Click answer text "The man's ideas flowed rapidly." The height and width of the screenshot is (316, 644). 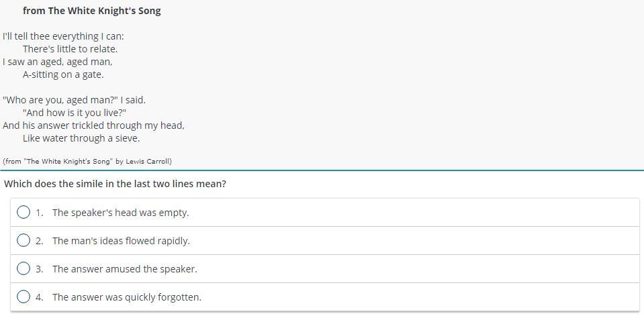pyautogui.click(x=121, y=241)
